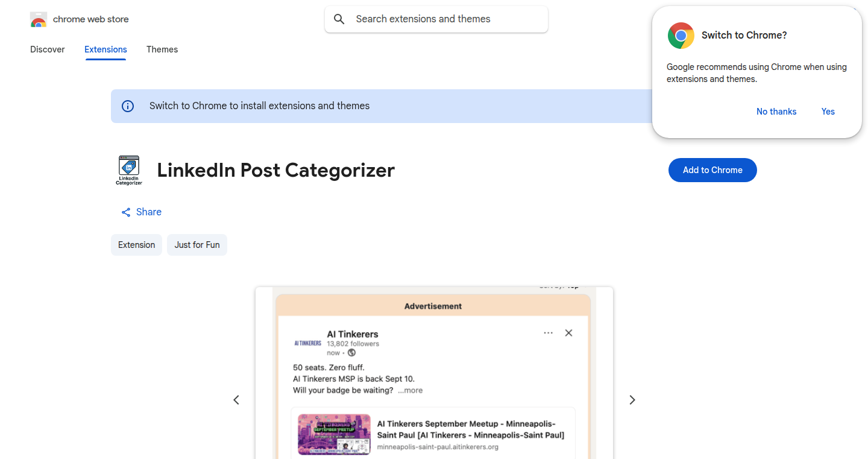868x459 pixels.
Task: Click the Chrome logo in the popup
Action: (x=681, y=36)
